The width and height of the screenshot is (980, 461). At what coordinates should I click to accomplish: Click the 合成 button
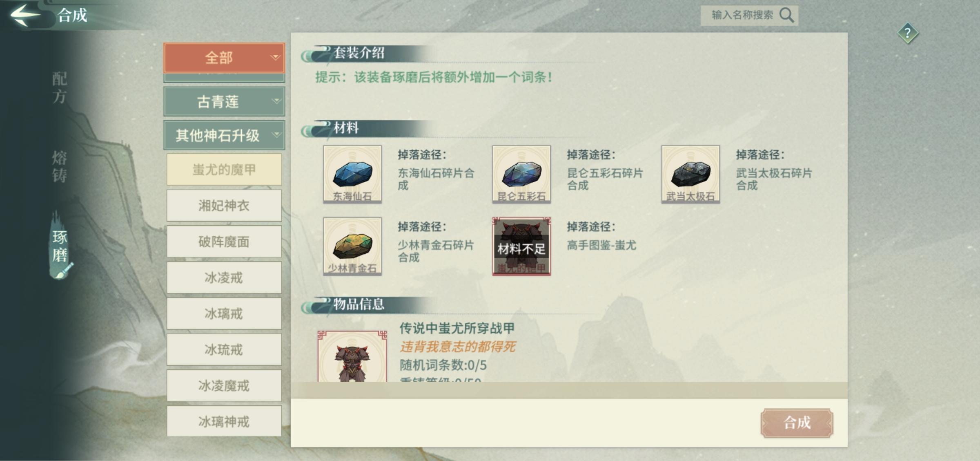[797, 423]
